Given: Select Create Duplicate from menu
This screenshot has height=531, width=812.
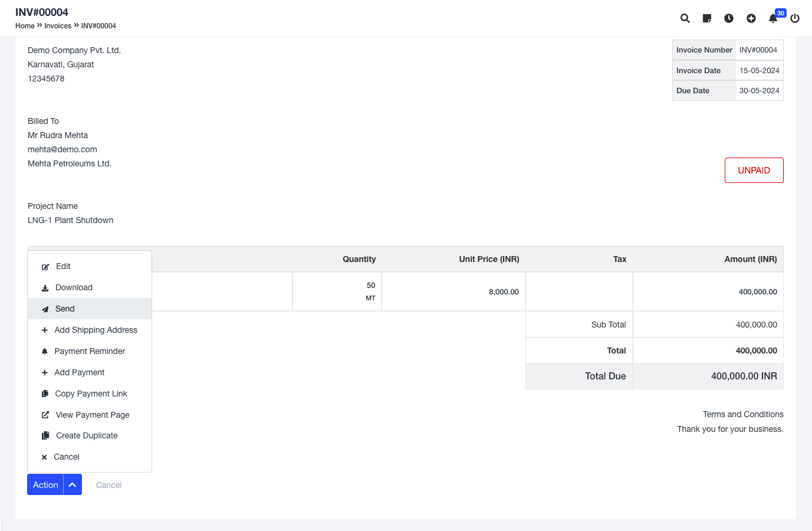Looking at the screenshot, I should (x=87, y=436).
